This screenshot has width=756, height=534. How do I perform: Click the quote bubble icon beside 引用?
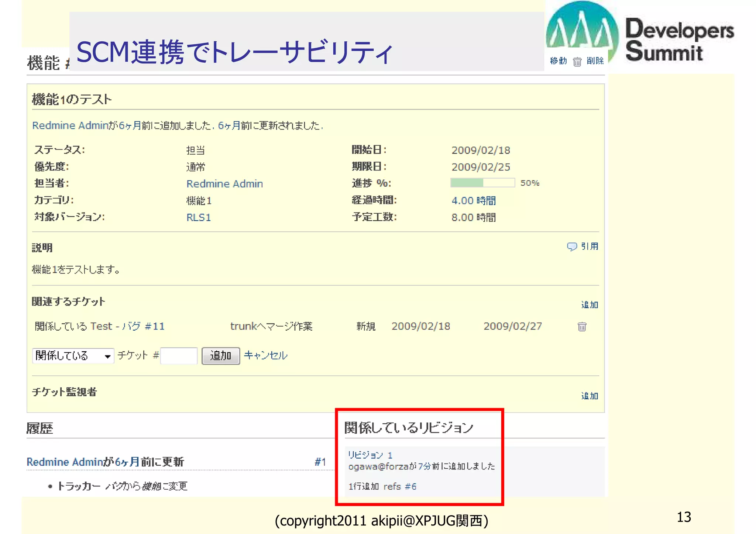pyautogui.click(x=572, y=247)
